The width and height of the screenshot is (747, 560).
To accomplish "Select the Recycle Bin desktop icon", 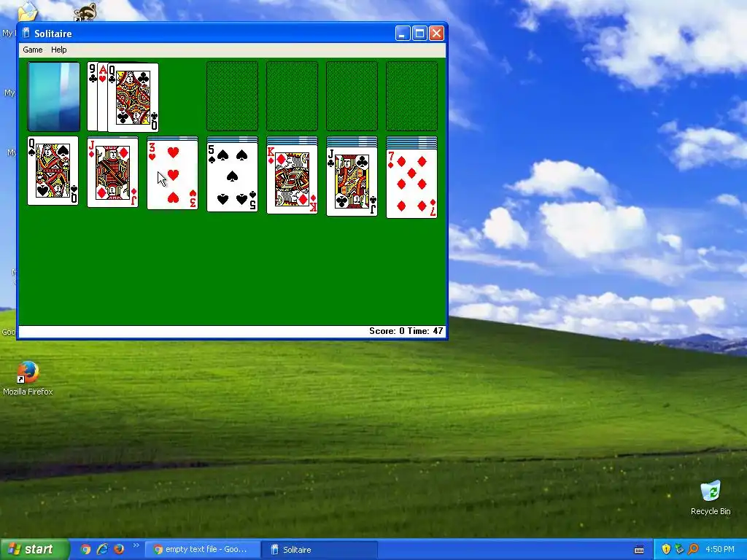I will pyautogui.click(x=711, y=498).
